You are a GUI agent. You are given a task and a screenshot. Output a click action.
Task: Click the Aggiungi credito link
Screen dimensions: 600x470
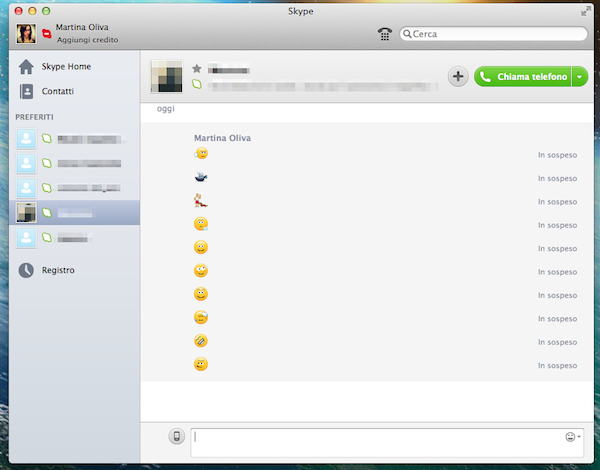(x=87, y=40)
